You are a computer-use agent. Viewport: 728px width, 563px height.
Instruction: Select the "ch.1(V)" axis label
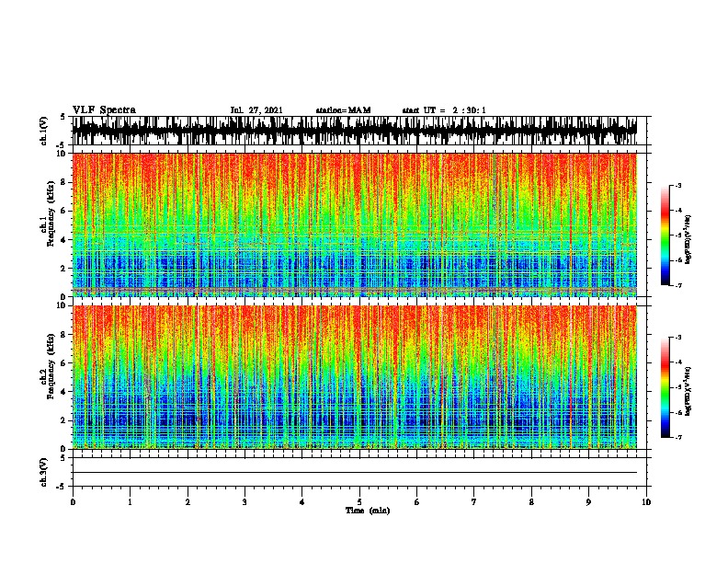[44, 131]
